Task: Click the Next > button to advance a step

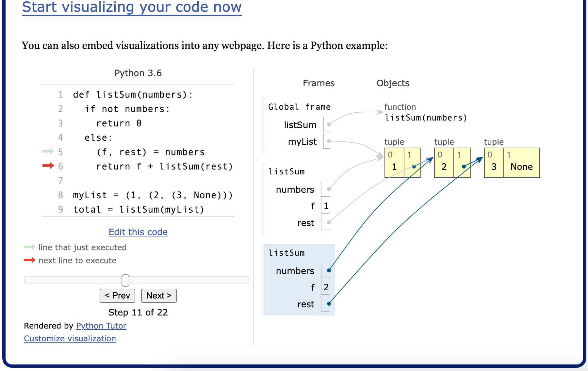Action: [x=159, y=295]
